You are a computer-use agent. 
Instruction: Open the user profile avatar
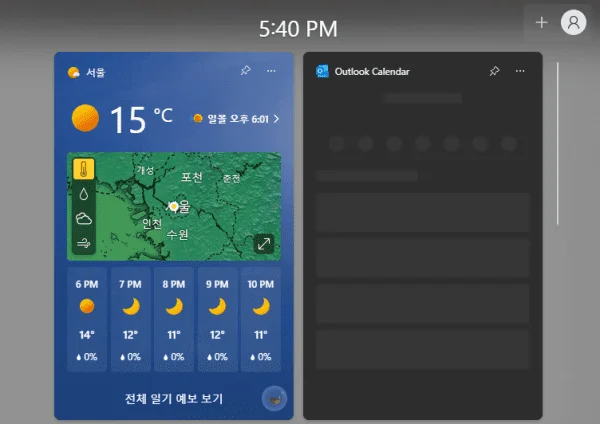573,23
